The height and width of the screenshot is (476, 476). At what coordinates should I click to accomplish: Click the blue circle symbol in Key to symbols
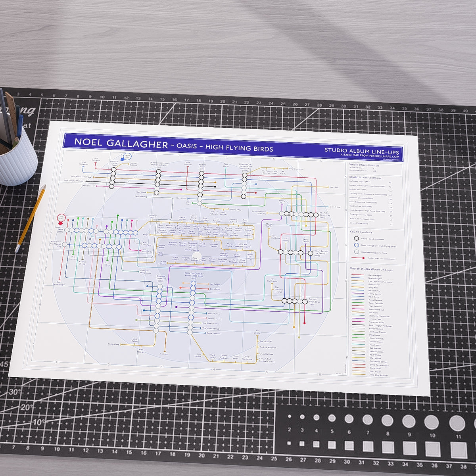tap(357, 245)
